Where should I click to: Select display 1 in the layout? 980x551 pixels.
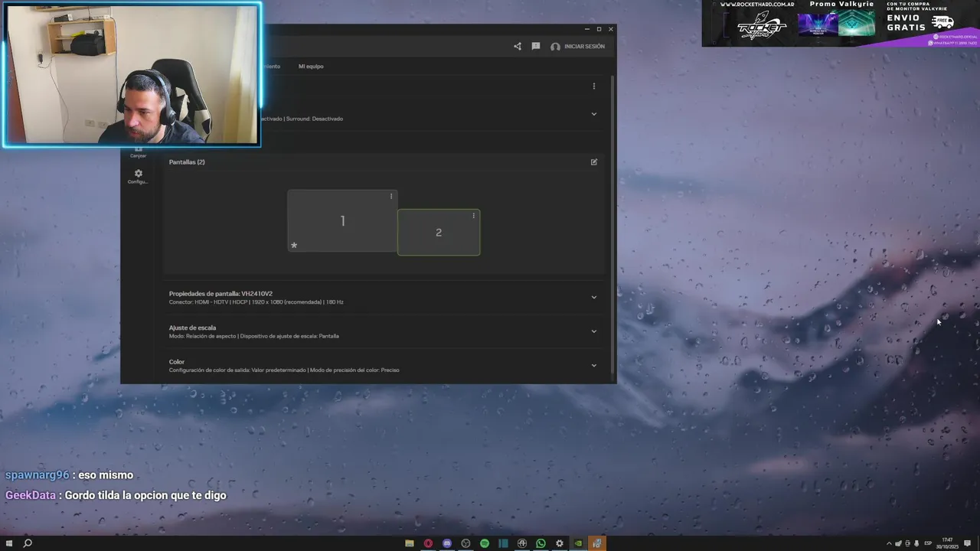pos(342,220)
